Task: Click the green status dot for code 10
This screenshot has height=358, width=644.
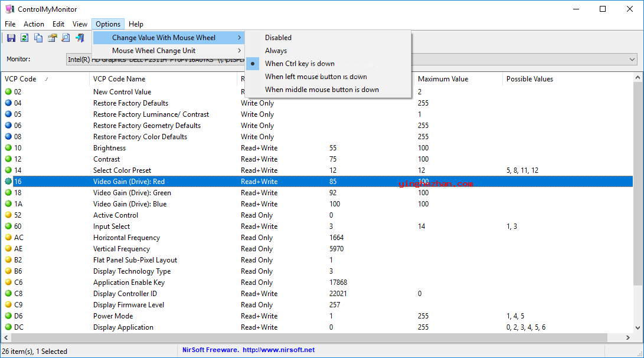Action: pos(8,147)
